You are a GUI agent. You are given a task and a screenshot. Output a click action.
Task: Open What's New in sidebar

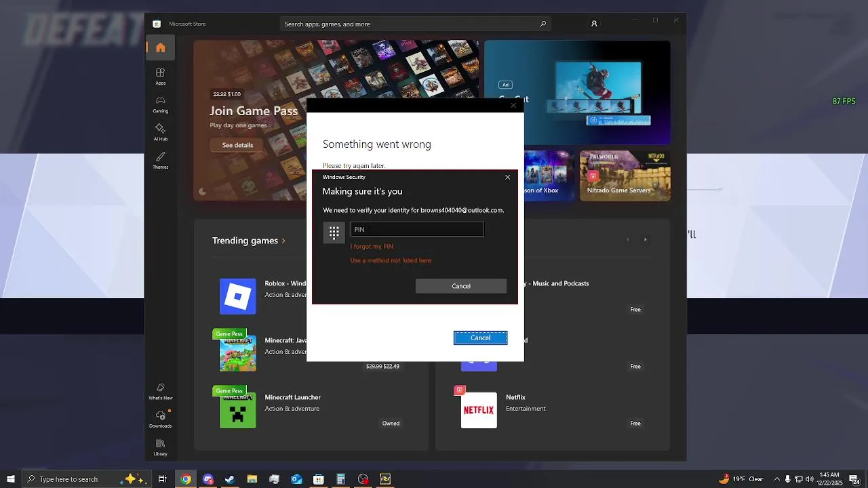160,391
